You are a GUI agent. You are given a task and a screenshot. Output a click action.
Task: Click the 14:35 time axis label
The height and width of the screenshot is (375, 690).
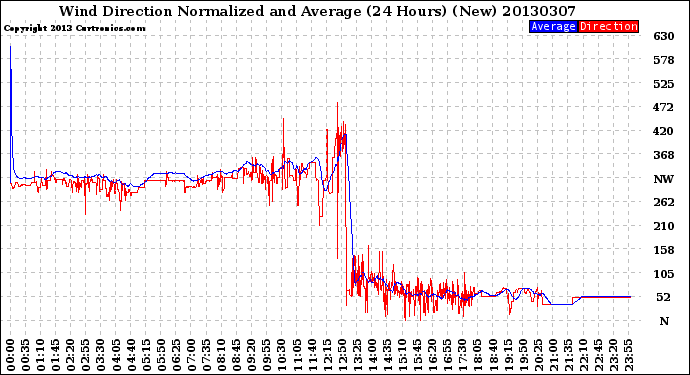[x=388, y=355]
